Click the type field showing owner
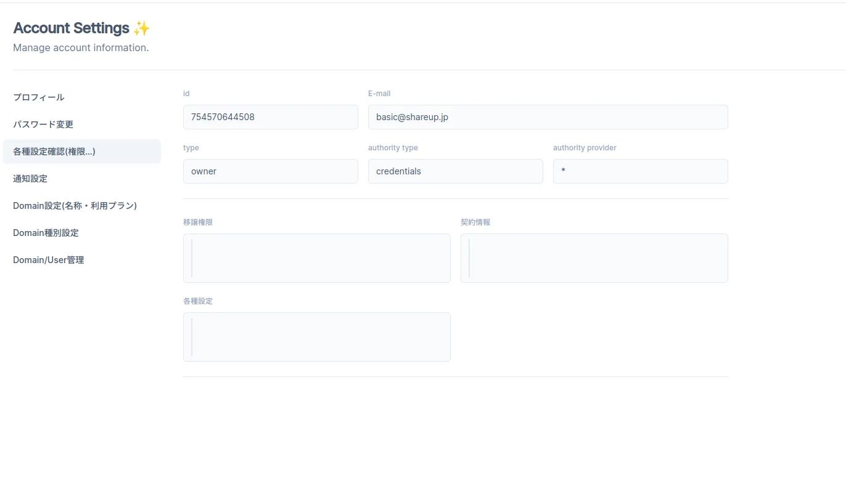This screenshot has width=846, height=504. point(271,171)
